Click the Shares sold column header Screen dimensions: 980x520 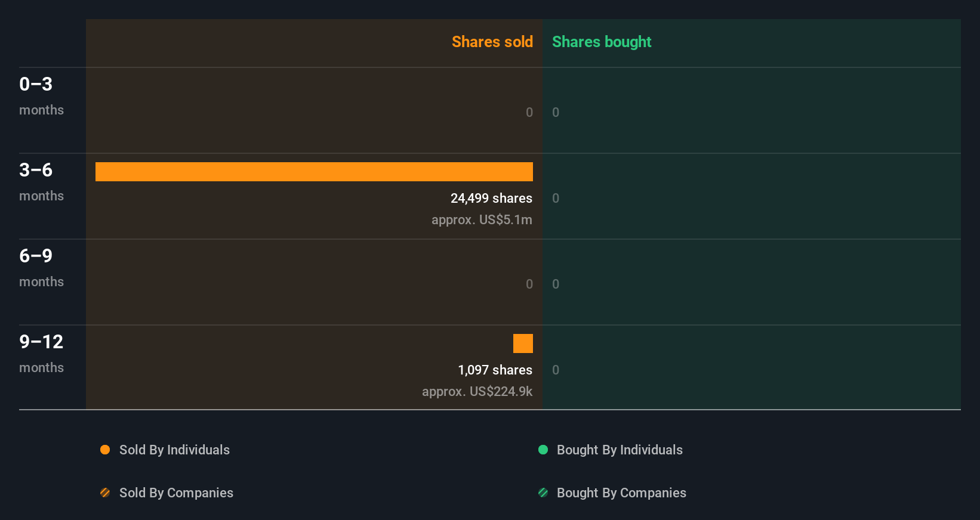(492, 42)
